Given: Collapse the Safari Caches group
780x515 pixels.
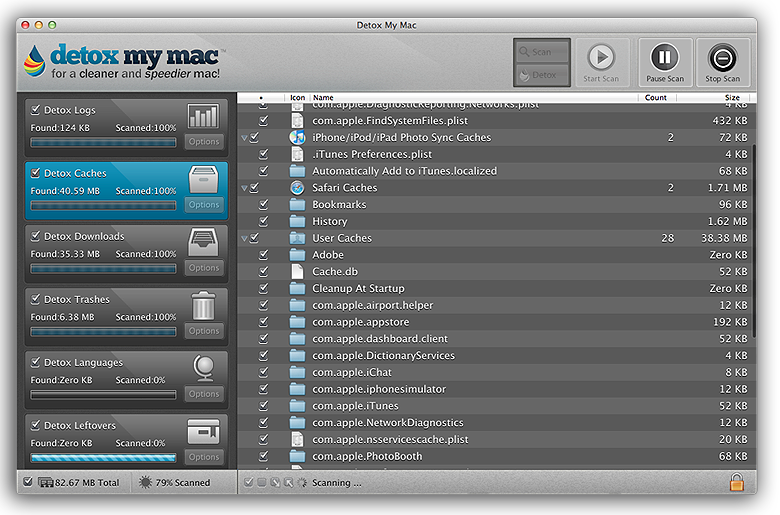Looking at the screenshot, I should (244, 188).
